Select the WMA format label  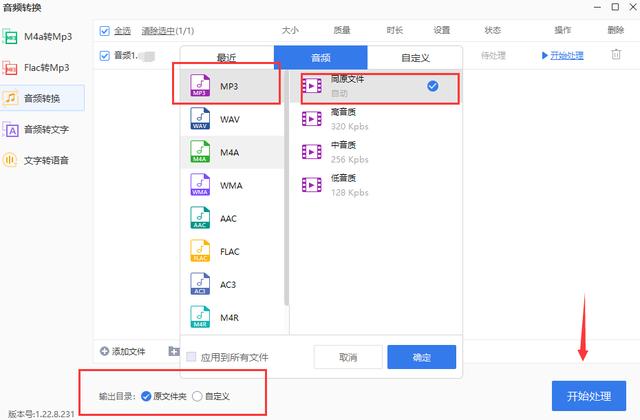231,186
